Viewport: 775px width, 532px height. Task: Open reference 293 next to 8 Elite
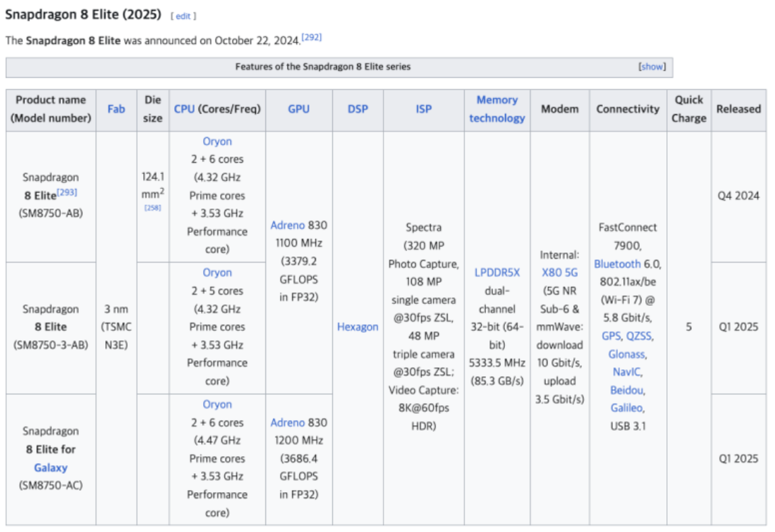(68, 194)
